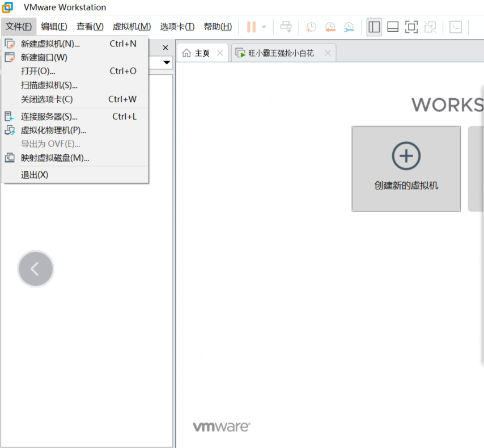Open the 查看(V) menu
Screen dimensions: 484x448
point(90,27)
